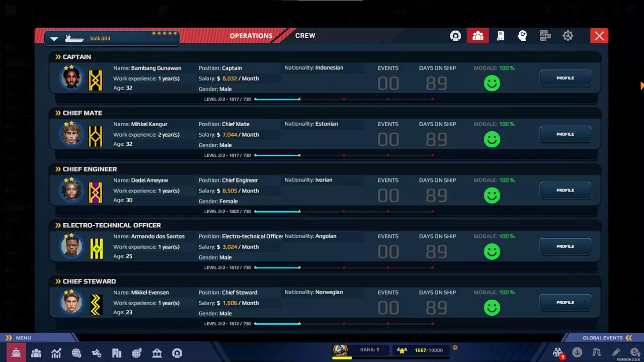Open the growth chart icon in bottom menu
Image resolution: width=644 pixels, height=362 pixels.
[56, 353]
